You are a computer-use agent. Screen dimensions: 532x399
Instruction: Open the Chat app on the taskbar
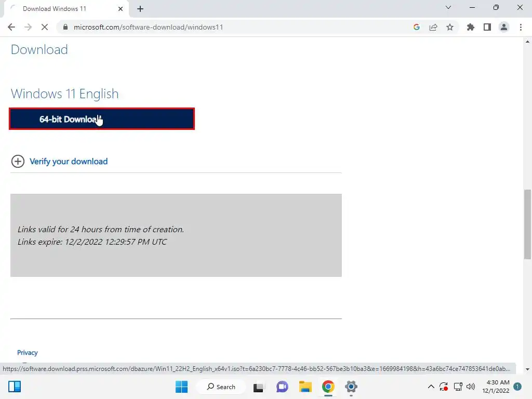coord(282,387)
